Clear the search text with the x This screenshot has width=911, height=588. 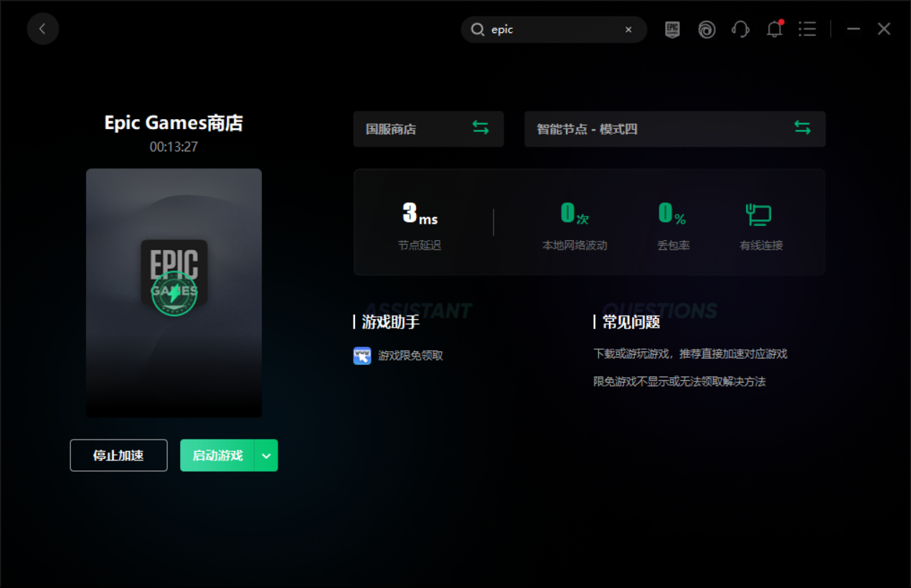628,29
